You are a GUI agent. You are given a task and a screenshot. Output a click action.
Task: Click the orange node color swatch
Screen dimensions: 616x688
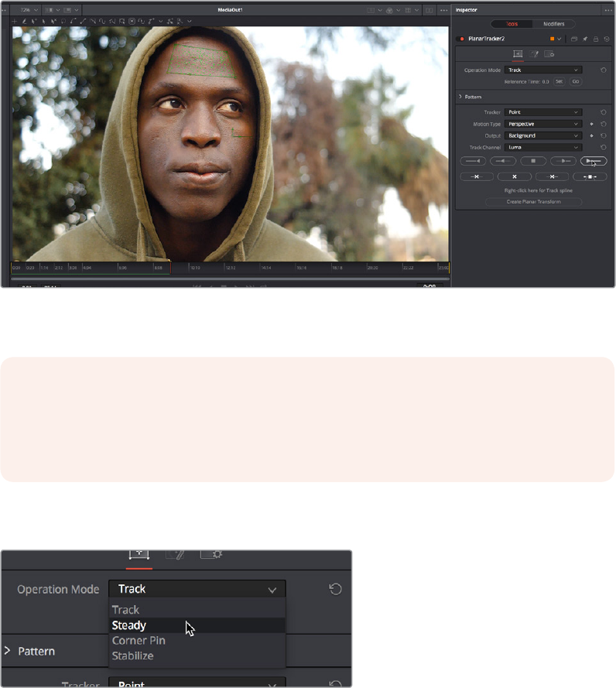pos(552,39)
